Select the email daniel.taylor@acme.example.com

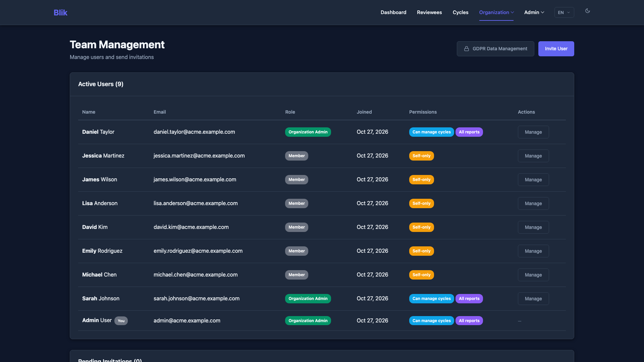194,132
